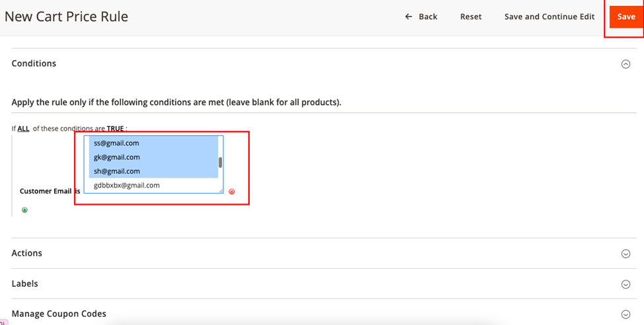Change the 'is' operator link

point(77,191)
